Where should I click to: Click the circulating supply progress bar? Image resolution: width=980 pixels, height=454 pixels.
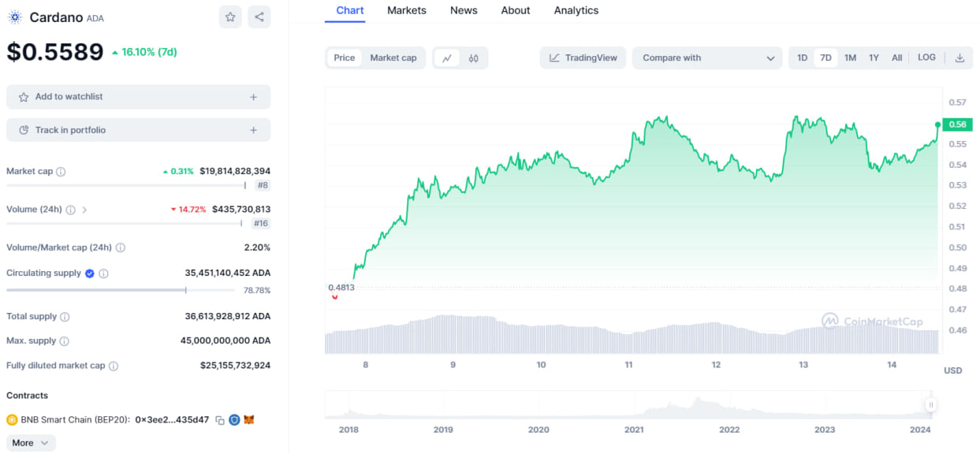coord(121,290)
